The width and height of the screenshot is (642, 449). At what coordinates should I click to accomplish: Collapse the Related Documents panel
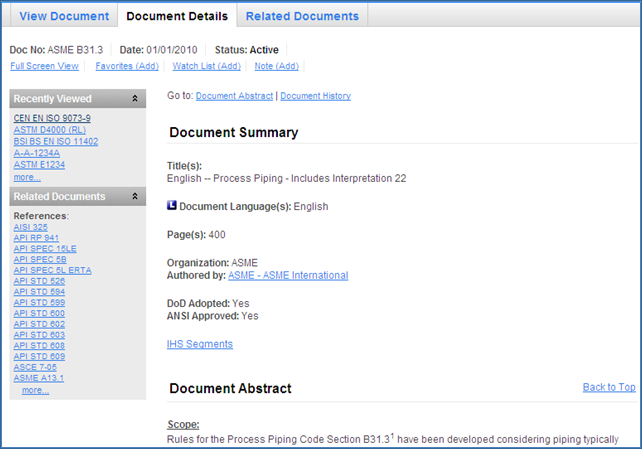coord(135,196)
